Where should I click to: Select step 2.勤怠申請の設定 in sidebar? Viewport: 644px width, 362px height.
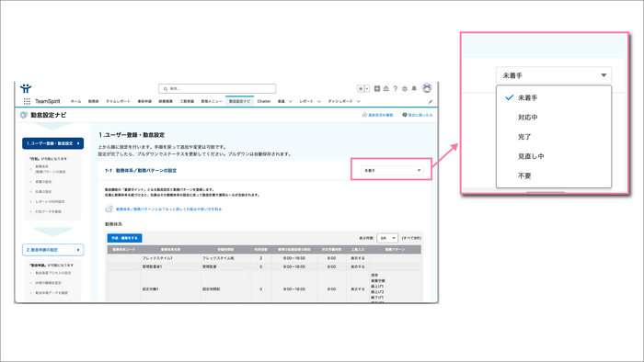(x=53, y=250)
